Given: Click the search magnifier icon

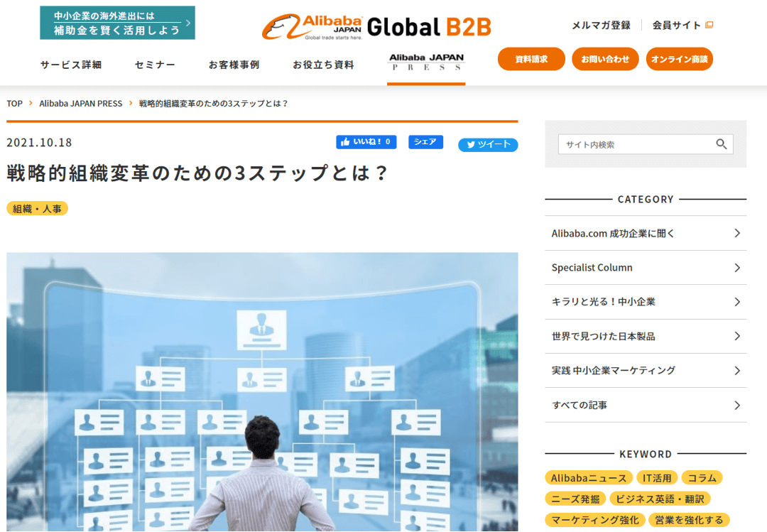Looking at the screenshot, I should click(x=721, y=144).
